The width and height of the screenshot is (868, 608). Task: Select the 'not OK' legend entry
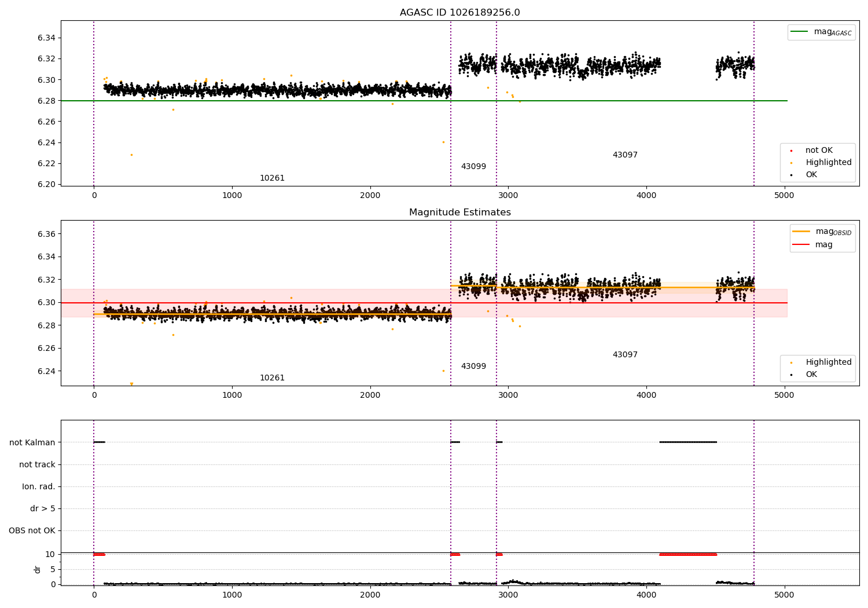click(x=819, y=151)
